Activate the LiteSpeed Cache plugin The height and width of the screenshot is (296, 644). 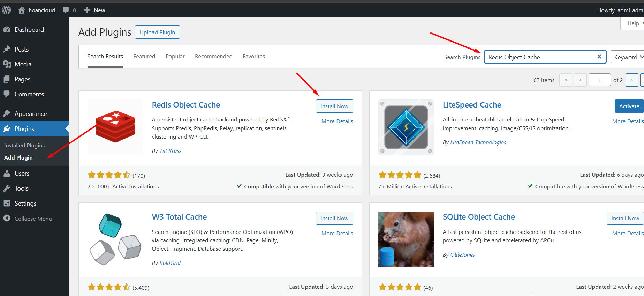629,106
